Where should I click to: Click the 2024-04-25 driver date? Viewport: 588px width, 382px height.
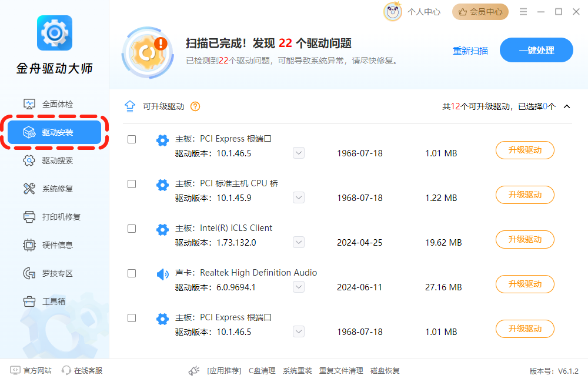[x=360, y=243]
